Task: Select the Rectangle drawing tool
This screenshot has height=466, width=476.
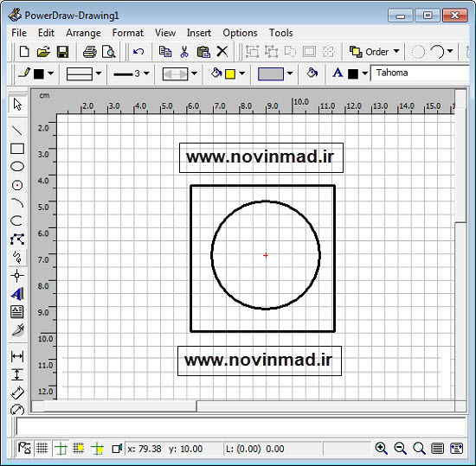Action: [17, 149]
